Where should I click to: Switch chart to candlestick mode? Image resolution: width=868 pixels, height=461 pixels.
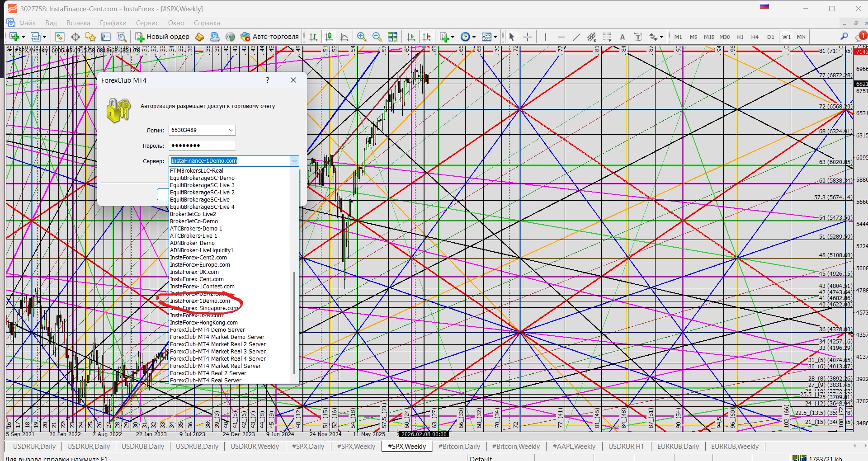tap(329, 37)
